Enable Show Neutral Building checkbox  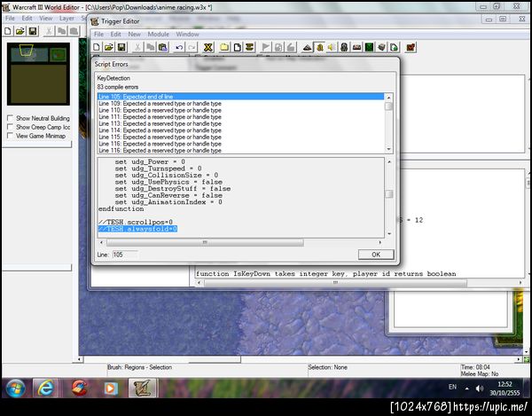pos(10,118)
